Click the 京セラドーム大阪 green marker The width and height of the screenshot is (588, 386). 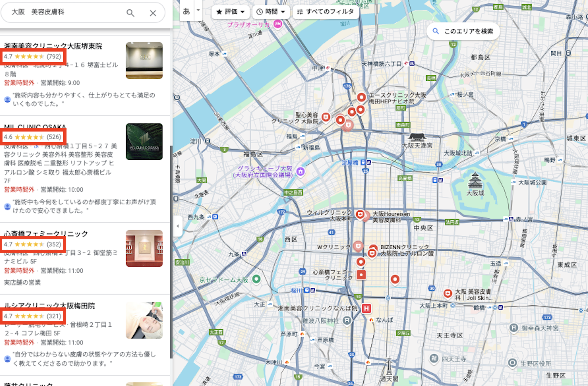[x=256, y=279]
